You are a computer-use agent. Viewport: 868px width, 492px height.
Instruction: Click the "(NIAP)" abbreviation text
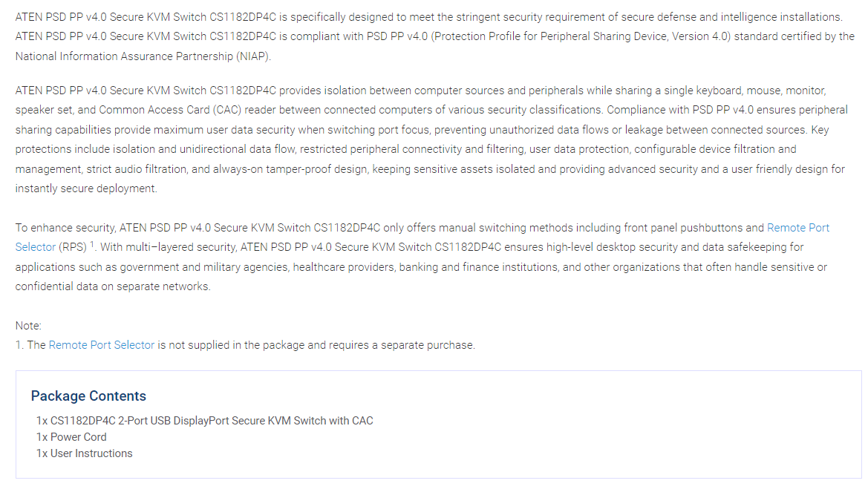click(x=252, y=56)
